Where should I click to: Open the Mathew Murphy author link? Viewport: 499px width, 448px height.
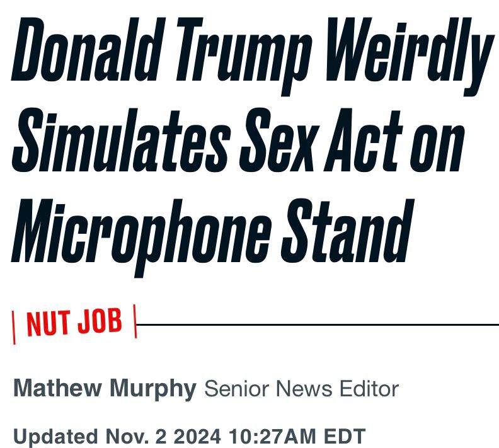coord(105,389)
